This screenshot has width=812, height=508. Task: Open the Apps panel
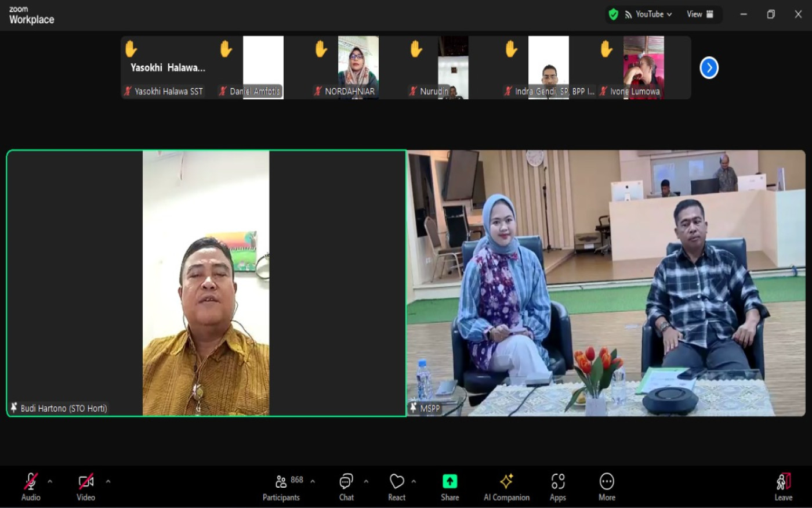pos(557,486)
